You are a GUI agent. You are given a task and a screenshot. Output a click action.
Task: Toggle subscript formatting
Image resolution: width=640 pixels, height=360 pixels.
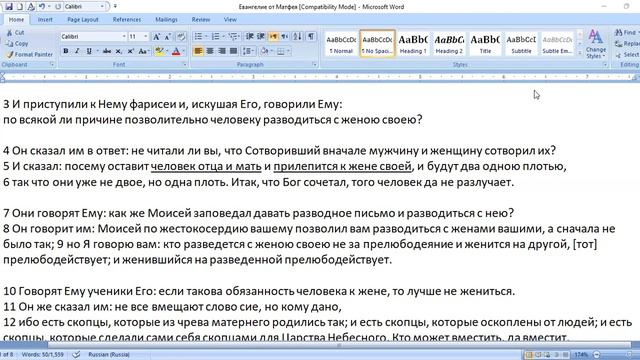pos(118,51)
